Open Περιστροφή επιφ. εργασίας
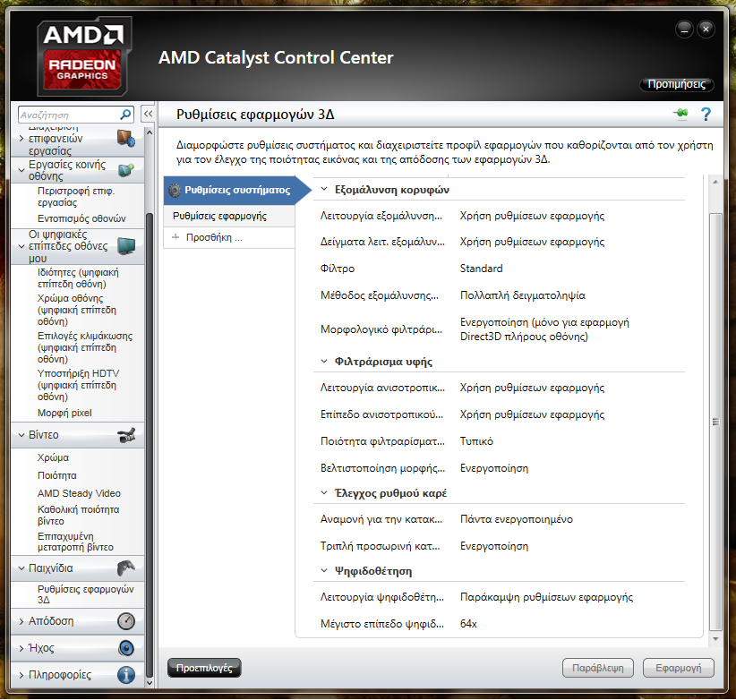This screenshot has height=700, width=736. pyautogui.click(x=76, y=197)
